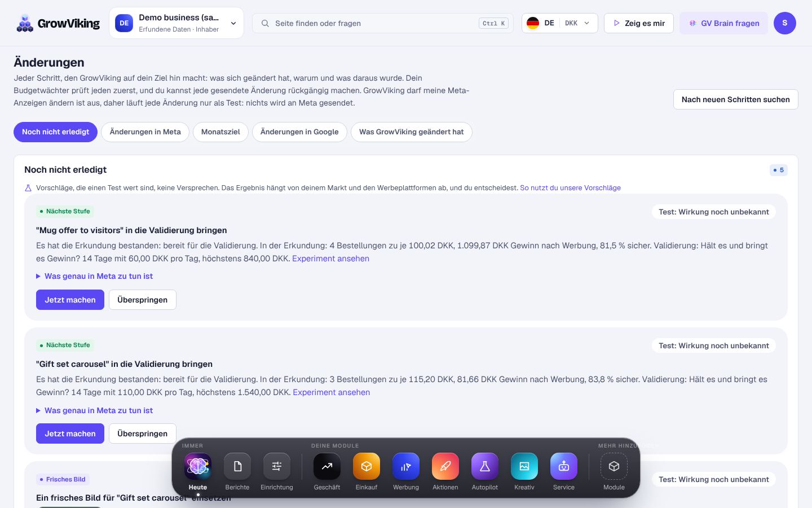Open the Werbung module icon
This screenshot has height=508, width=812.
tap(406, 467)
